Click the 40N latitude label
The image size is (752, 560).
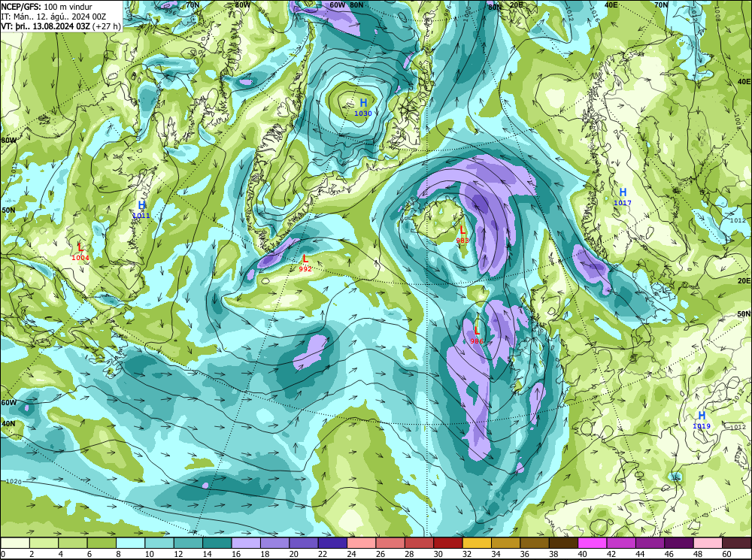pyautogui.click(x=8, y=424)
